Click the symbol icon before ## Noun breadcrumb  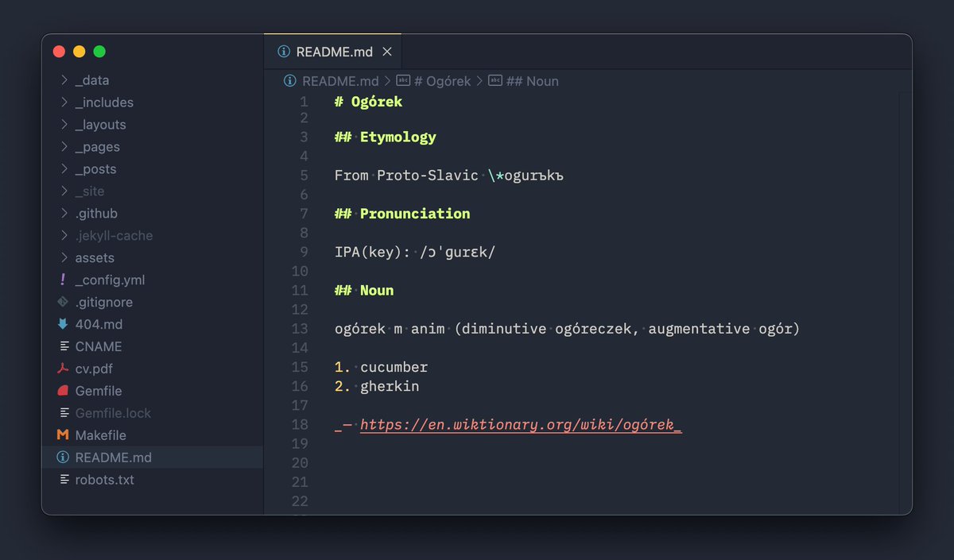(495, 81)
